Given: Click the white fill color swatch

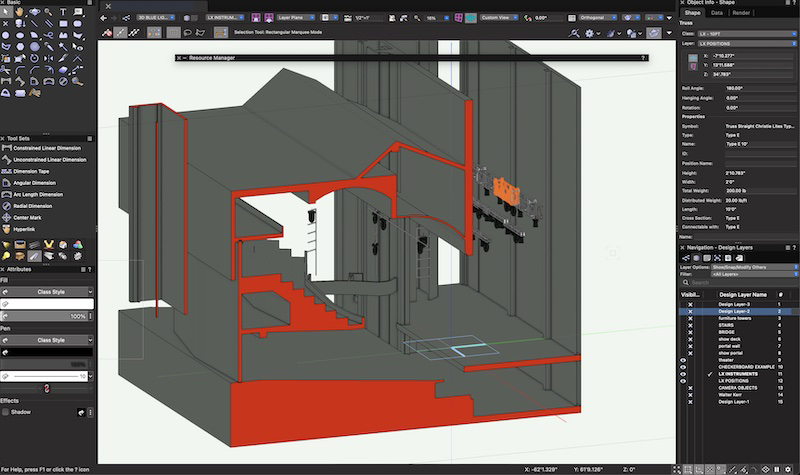Looking at the screenshot, I should tap(47, 304).
